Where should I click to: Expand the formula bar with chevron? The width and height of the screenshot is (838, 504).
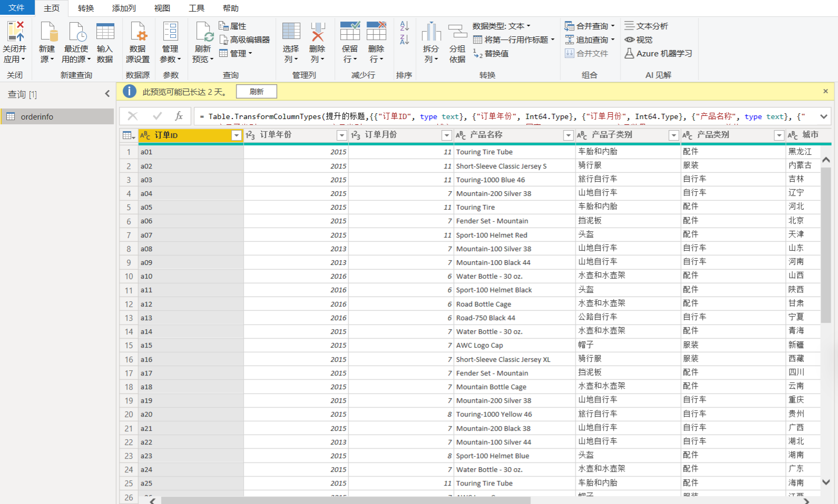pos(824,116)
